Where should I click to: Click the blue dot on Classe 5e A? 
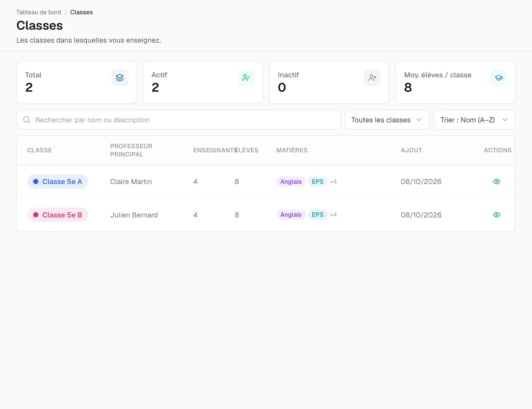click(36, 182)
